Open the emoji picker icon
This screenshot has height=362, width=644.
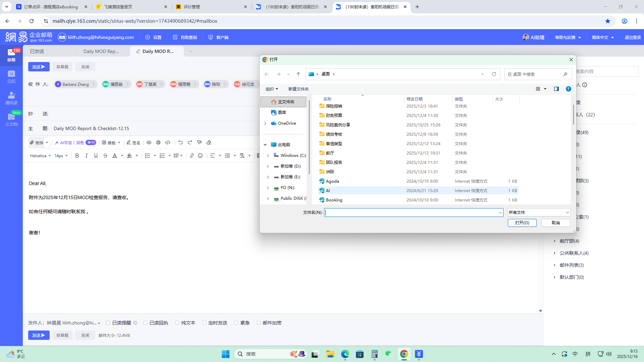coord(200,156)
